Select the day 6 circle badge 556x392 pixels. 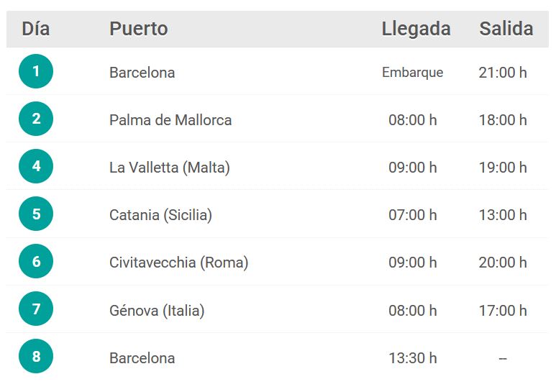coord(36,261)
